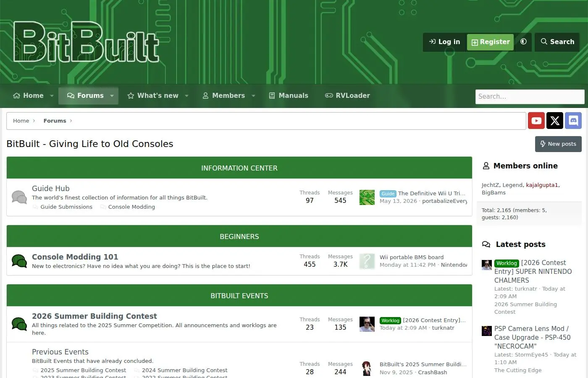Open member kajalgupta1 profile

[x=542, y=185]
